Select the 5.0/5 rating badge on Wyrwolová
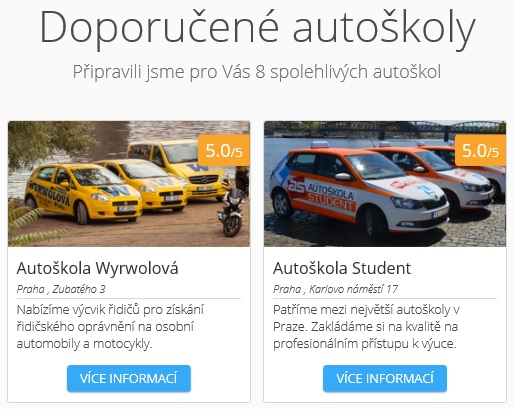 224,150
